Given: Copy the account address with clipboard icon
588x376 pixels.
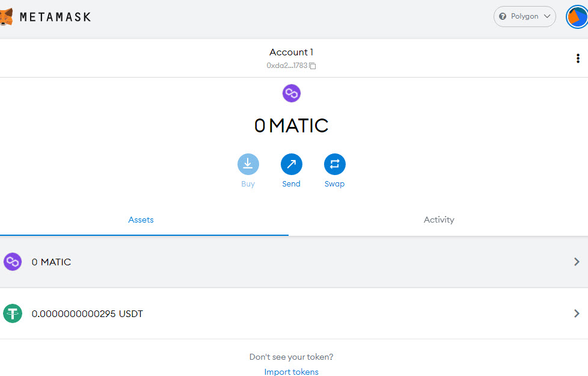Looking at the screenshot, I should pyautogui.click(x=313, y=66).
